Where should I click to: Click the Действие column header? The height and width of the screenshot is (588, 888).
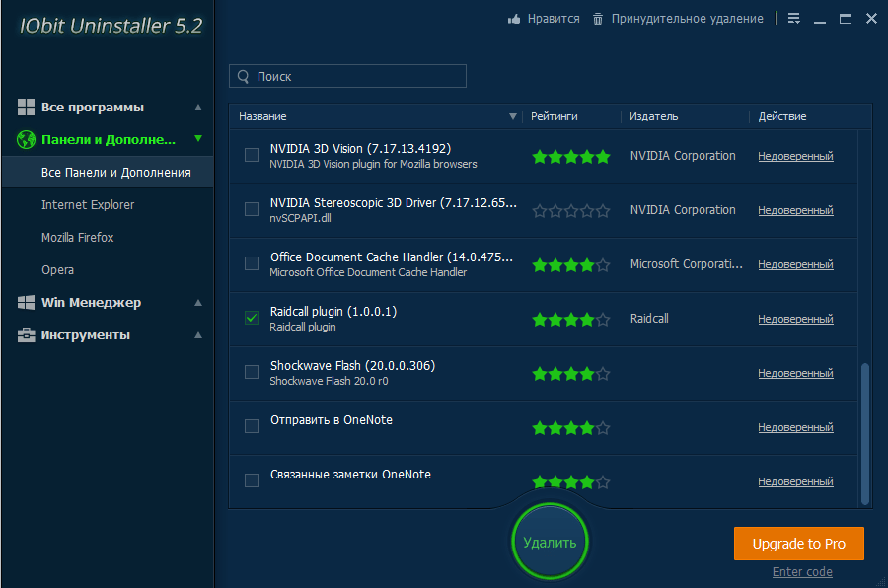click(x=782, y=116)
